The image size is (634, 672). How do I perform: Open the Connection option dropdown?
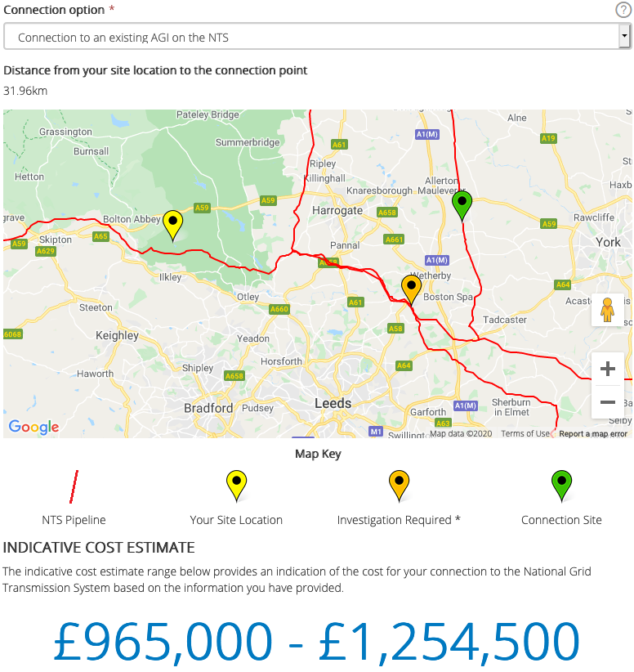pyautogui.click(x=317, y=38)
